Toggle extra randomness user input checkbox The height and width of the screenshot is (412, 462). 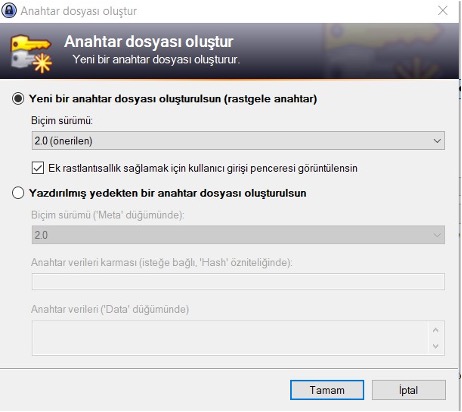click(x=38, y=168)
